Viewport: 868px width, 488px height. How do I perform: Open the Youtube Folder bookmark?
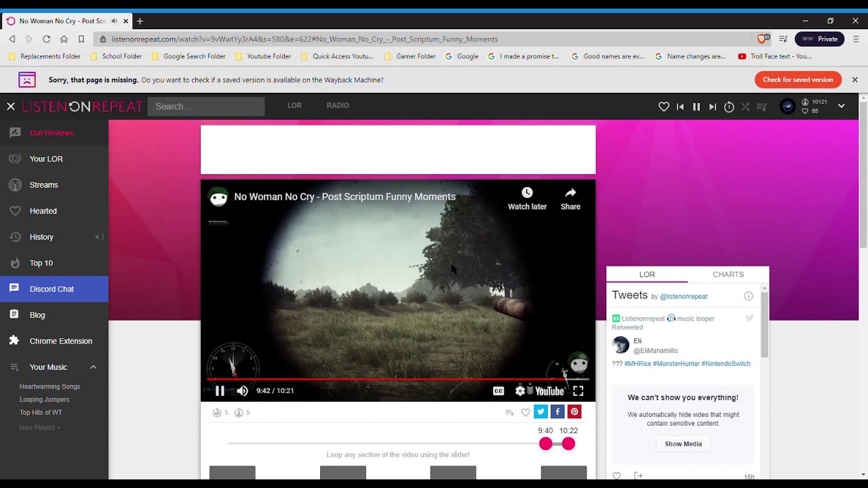[262, 56]
